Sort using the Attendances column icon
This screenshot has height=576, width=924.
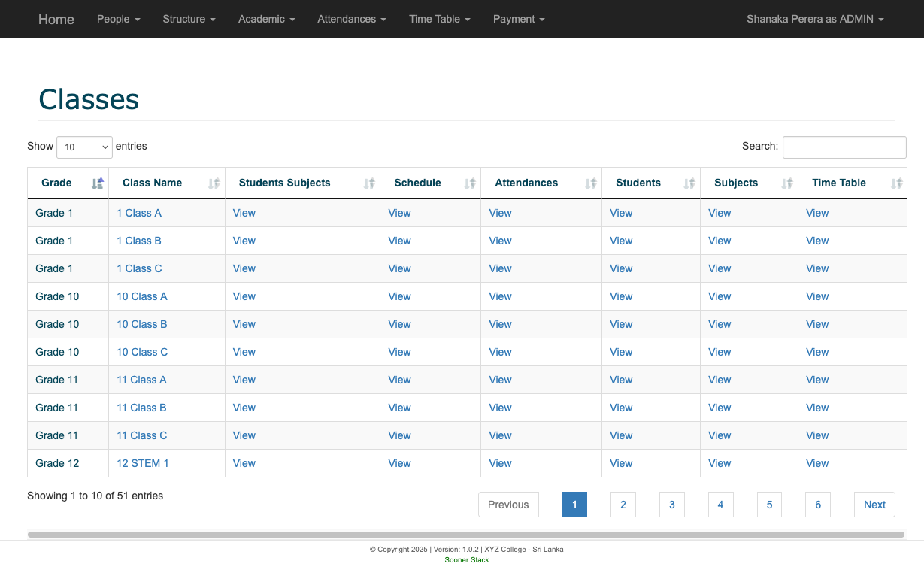[x=591, y=183]
